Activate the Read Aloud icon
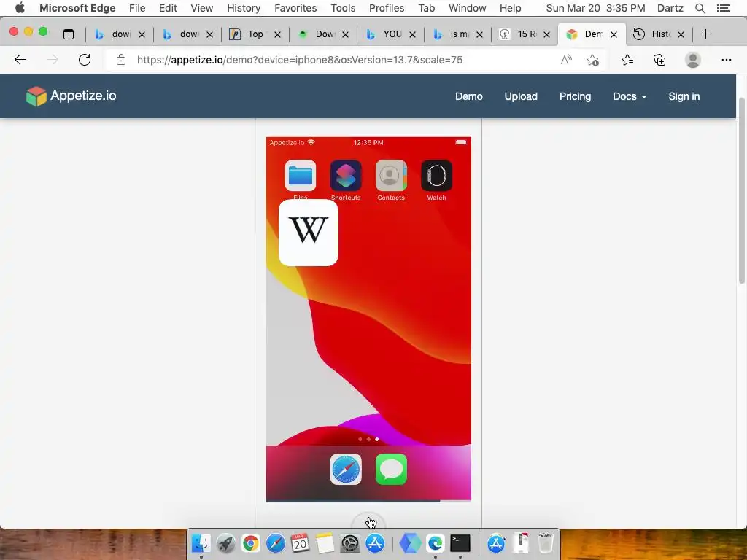This screenshot has height=560, width=747. pos(566,60)
